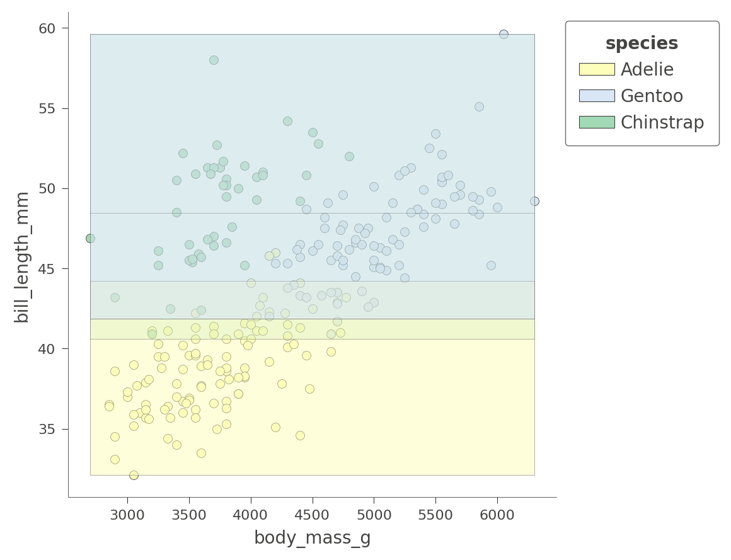
Task: Select the Adelie legend label text
Action: tap(647, 70)
